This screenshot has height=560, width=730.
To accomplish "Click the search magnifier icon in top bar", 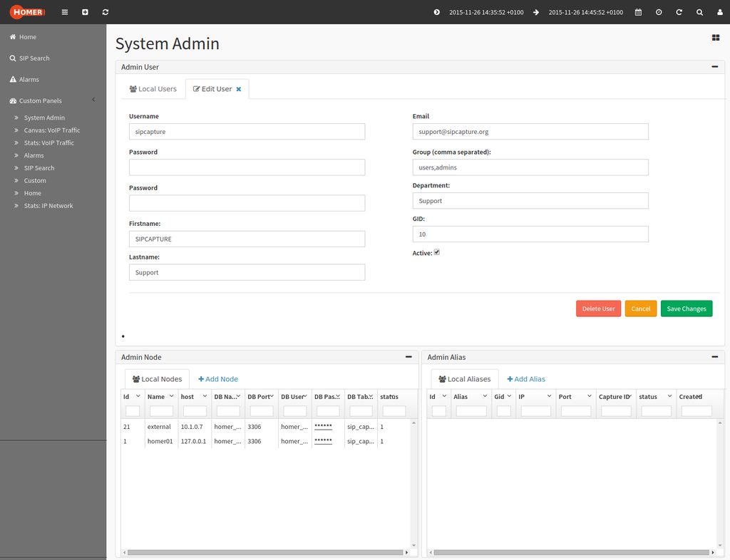I will point(700,12).
